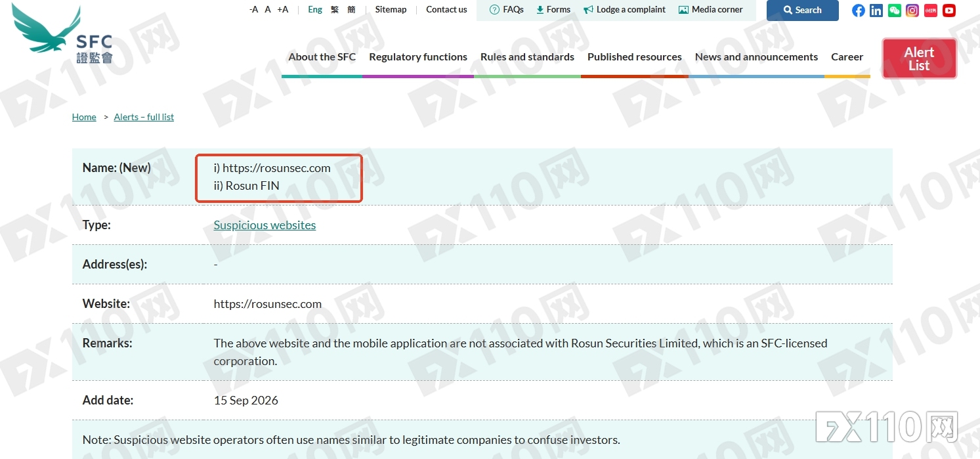Screen dimensions: 980x459
Task: Click the Name: (New) label
Action: pyautogui.click(x=117, y=168)
